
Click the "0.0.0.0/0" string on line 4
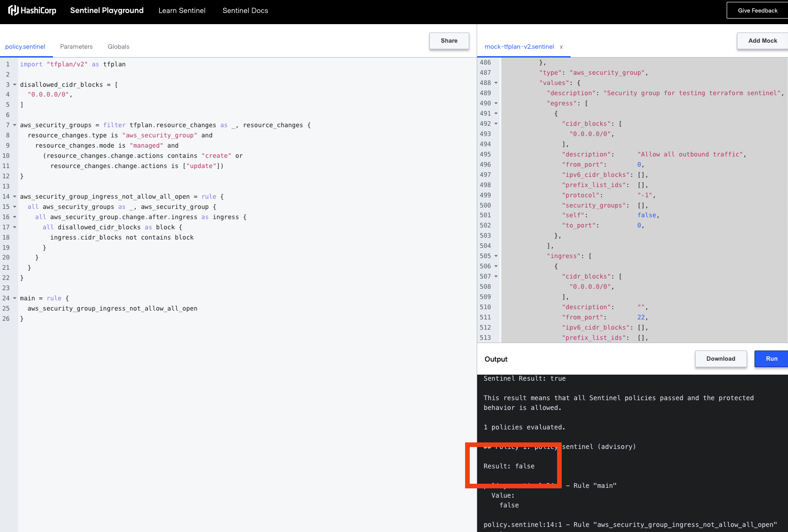coord(48,94)
